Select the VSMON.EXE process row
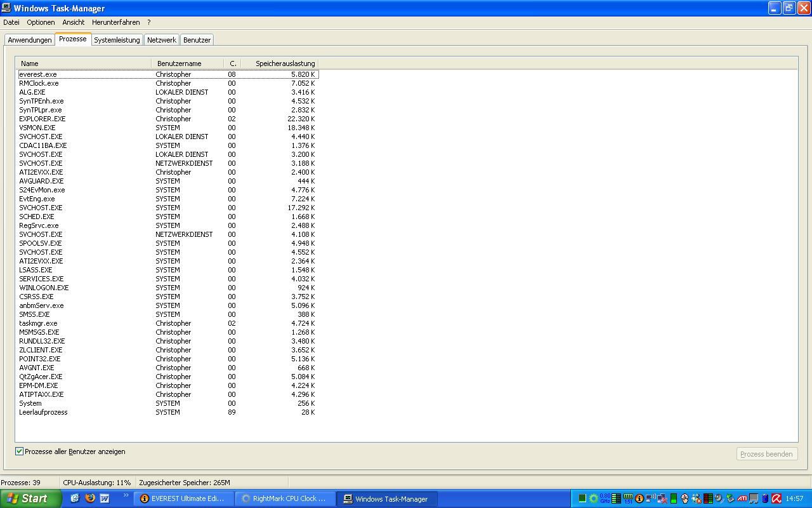Image resolution: width=812 pixels, height=508 pixels. pyautogui.click(x=167, y=128)
